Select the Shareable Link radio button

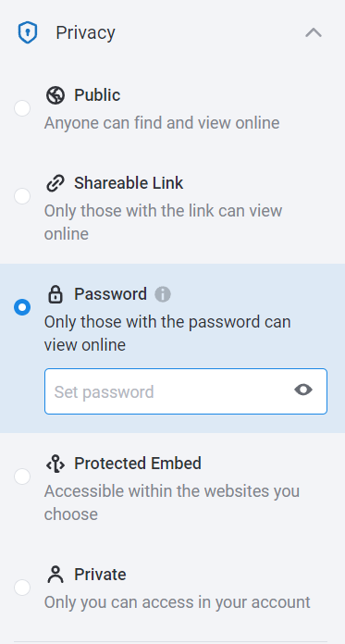pyautogui.click(x=22, y=196)
